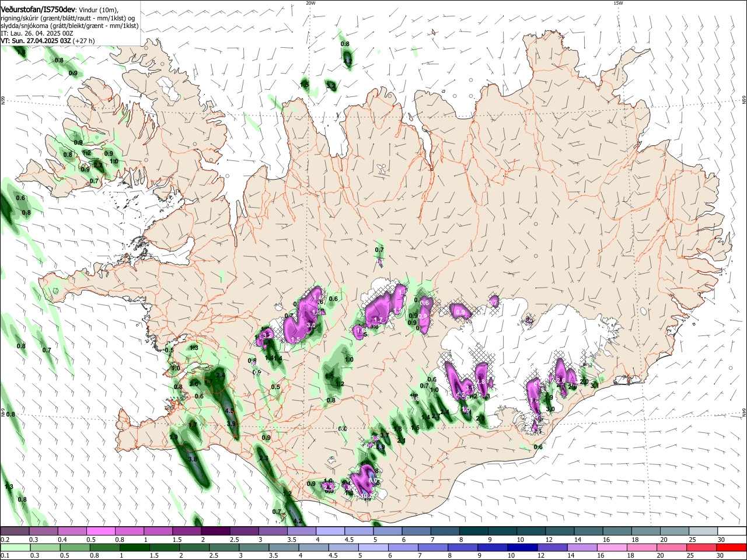
Task: Select the dusky purple 0.2–0.3 snow legend swatch
Action: [x=15, y=531]
